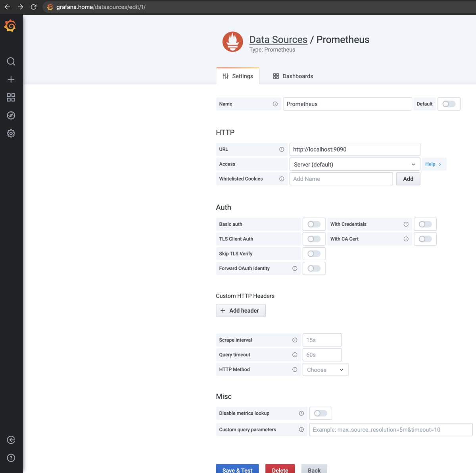This screenshot has height=473, width=476.
Task: Open the HTTP Method Choose dropdown
Action: tap(325, 370)
